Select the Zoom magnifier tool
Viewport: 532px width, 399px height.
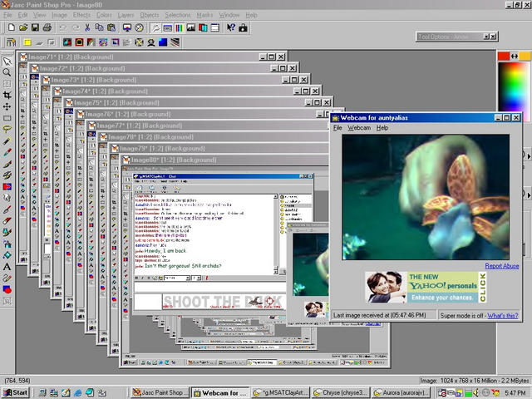click(7, 72)
